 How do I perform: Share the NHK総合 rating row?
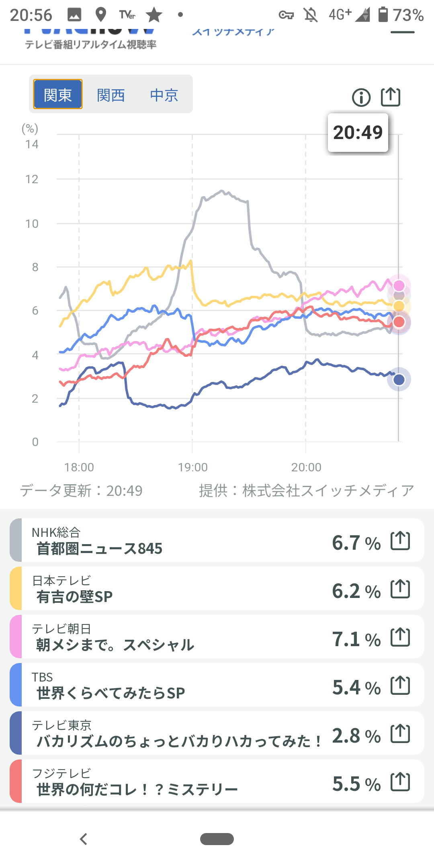(x=400, y=541)
